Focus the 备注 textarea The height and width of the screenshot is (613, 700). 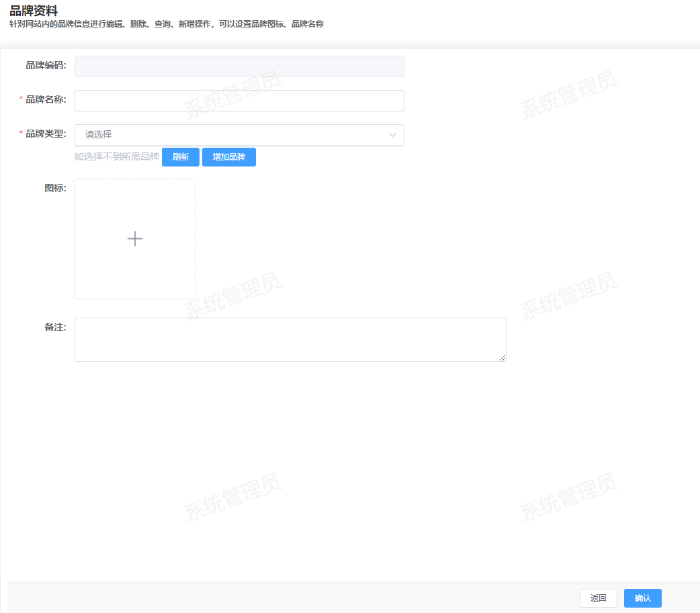(x=290, y=340)
